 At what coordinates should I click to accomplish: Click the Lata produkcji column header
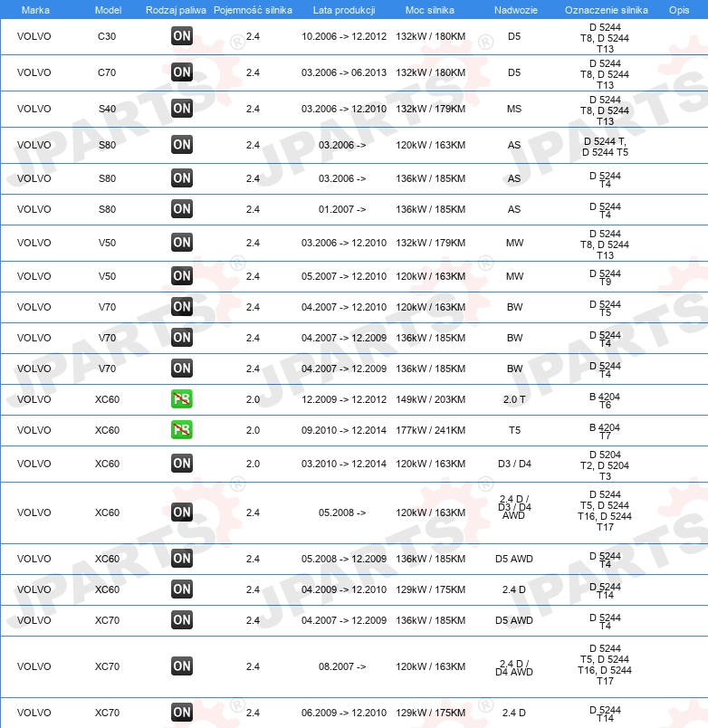pyautogui.click(x=344, y=10)
